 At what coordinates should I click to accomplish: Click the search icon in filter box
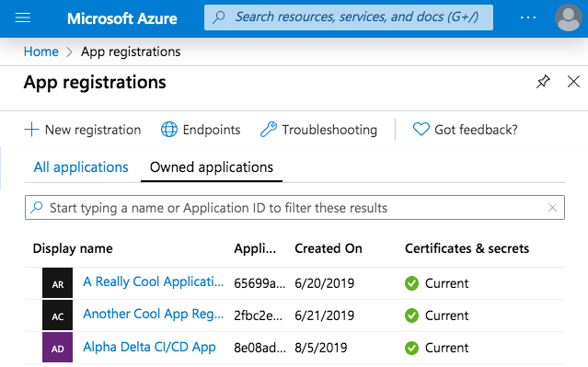37,207
